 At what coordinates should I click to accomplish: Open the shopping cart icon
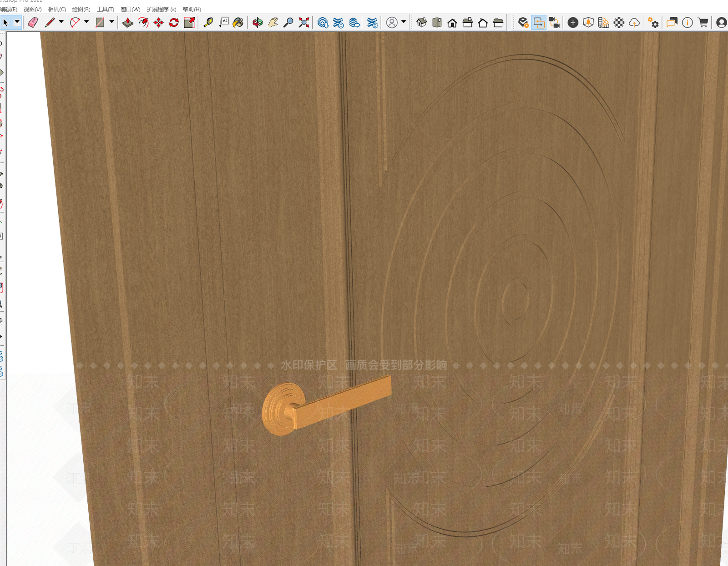pos(703,22)
